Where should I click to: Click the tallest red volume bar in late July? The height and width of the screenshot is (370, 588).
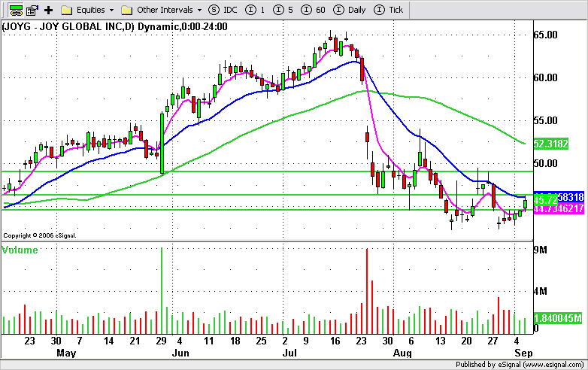pos(367,291)
